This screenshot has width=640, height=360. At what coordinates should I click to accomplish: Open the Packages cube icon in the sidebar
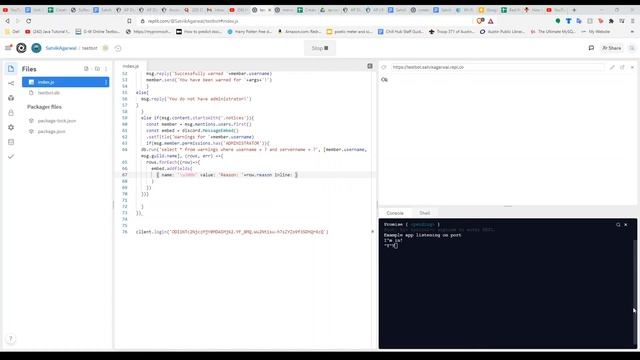(x=11, y=98)
